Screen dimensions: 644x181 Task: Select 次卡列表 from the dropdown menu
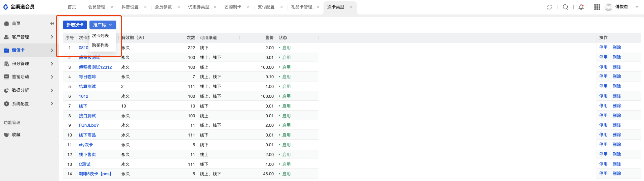click(x=100, y=36)
